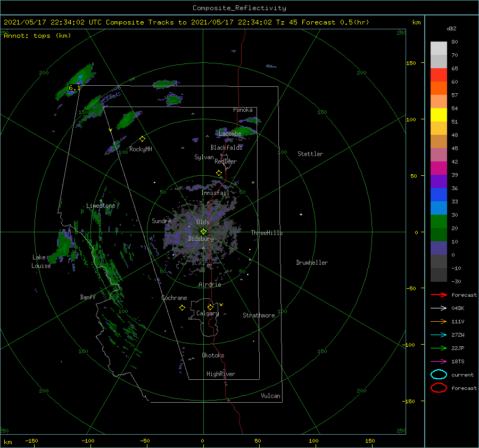Click the Innisfail label
Screen dimensions: 479x448
pyautogui.click(x=215, y=193)
